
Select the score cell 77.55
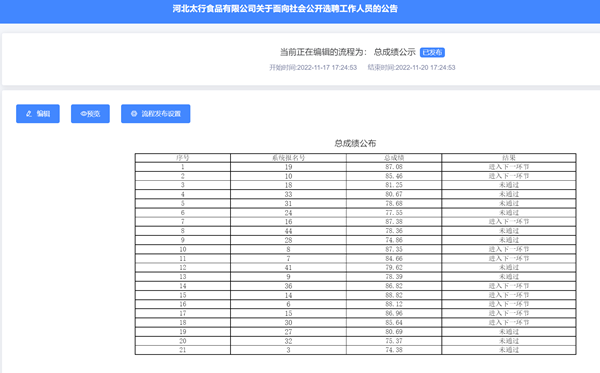point(394,213)
